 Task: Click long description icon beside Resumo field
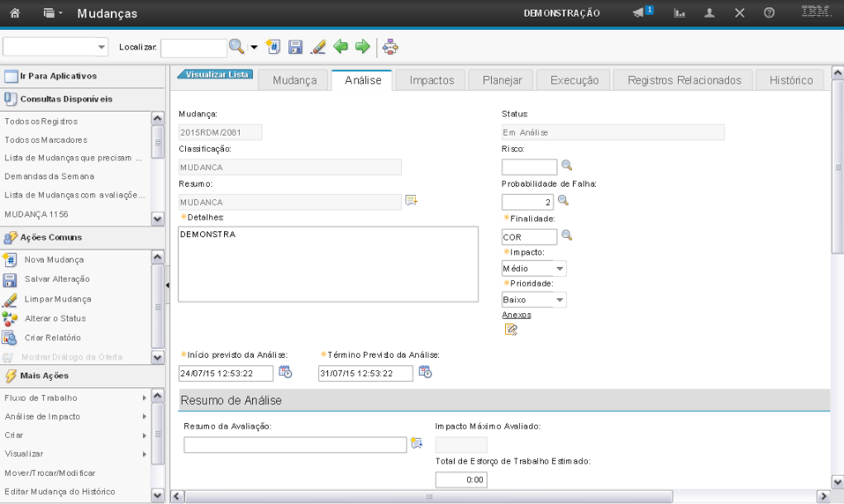point(411,201)
